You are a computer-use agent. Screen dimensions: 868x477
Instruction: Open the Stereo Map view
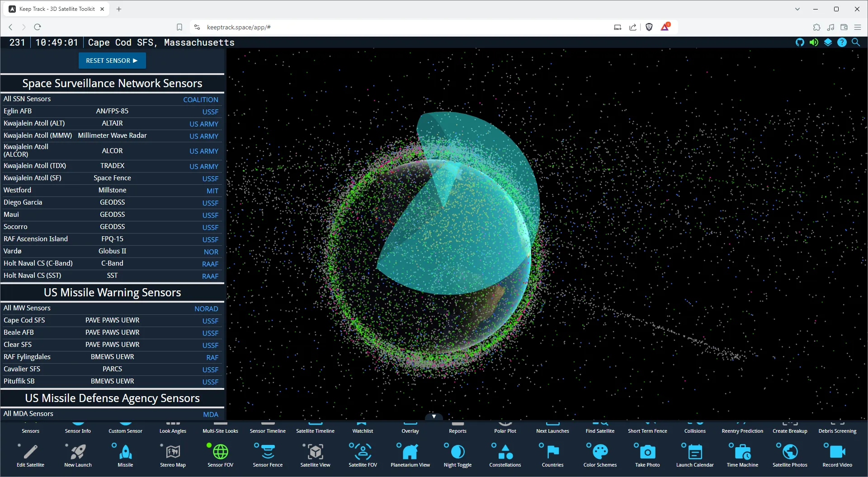pos(172,454)
